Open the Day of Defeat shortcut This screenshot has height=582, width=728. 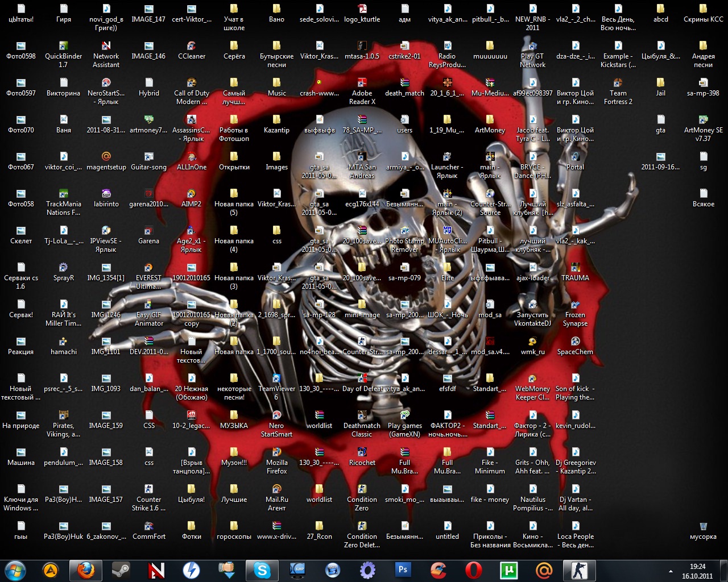coord(362,383)
